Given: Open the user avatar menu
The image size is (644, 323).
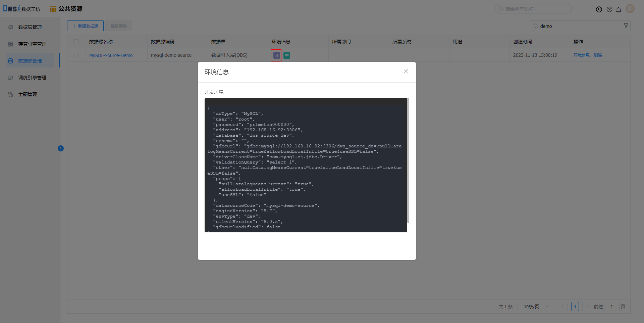Looking at the screenshot, I should coord(630,9).
